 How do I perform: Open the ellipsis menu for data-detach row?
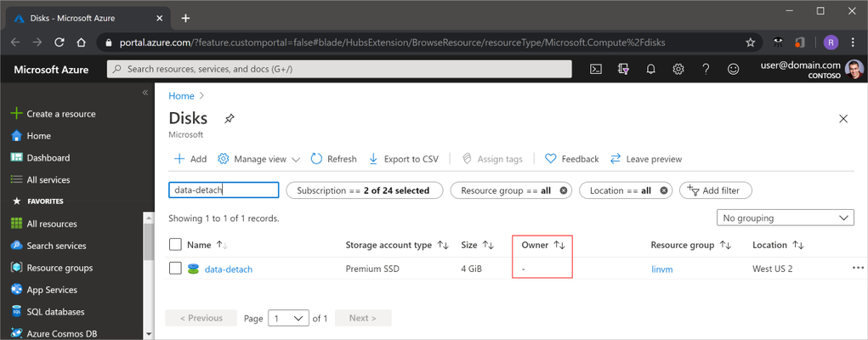coord(858,268)
